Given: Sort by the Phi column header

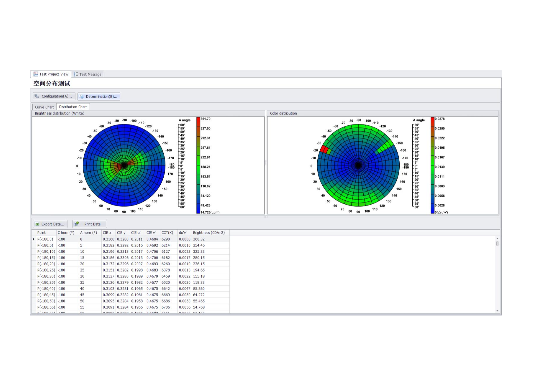Looking at the screenshot, I should pos(90,233).
